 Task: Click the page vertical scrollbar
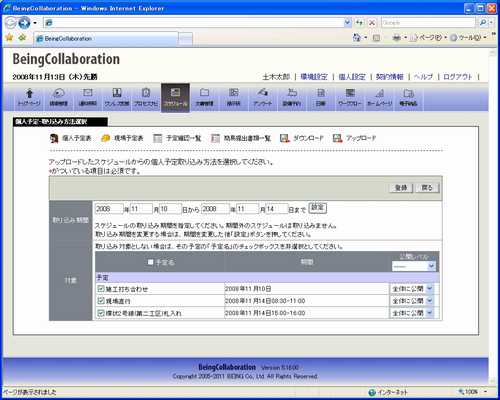[x=492, y=217]
